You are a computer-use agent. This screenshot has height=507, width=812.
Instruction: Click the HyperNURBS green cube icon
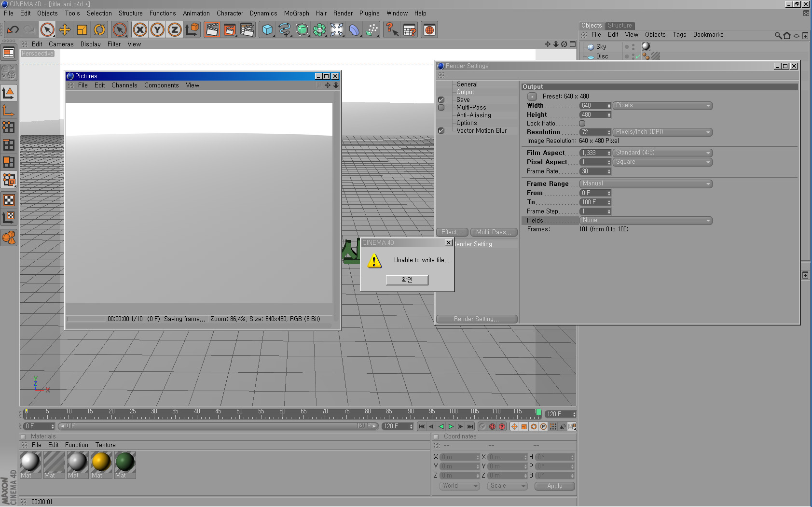coord(302,30)
